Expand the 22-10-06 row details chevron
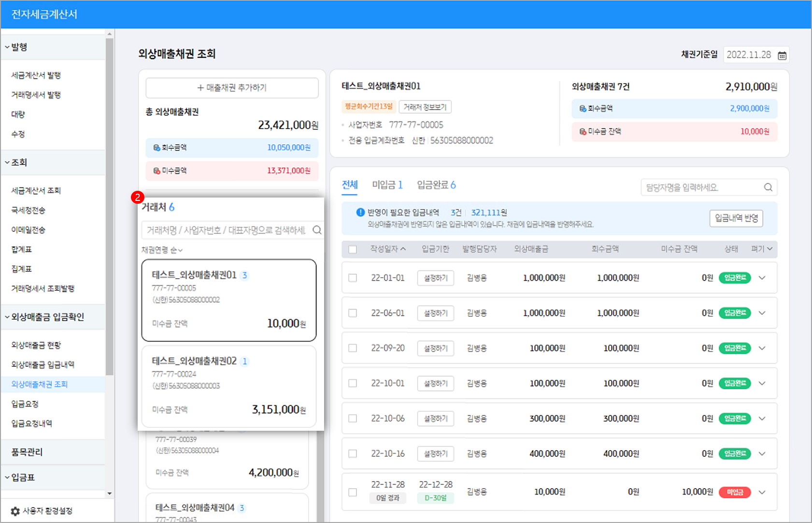812x523 pixels. (x=762, y=419)
